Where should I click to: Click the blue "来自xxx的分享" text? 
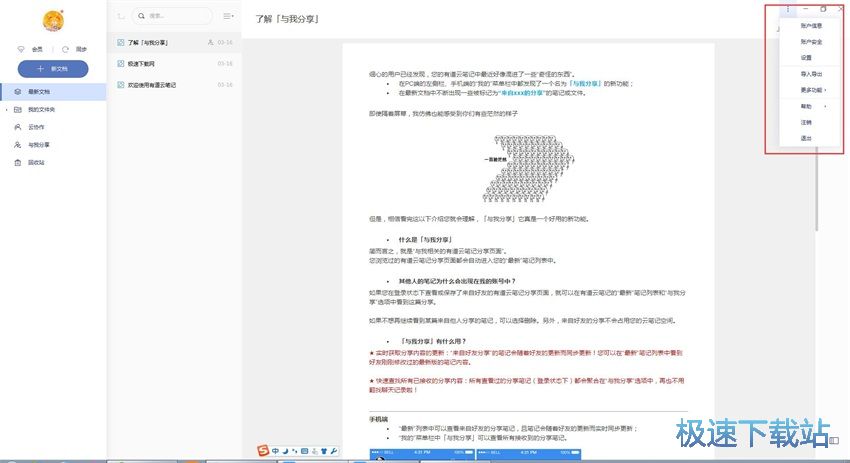[x=521, y=93]
